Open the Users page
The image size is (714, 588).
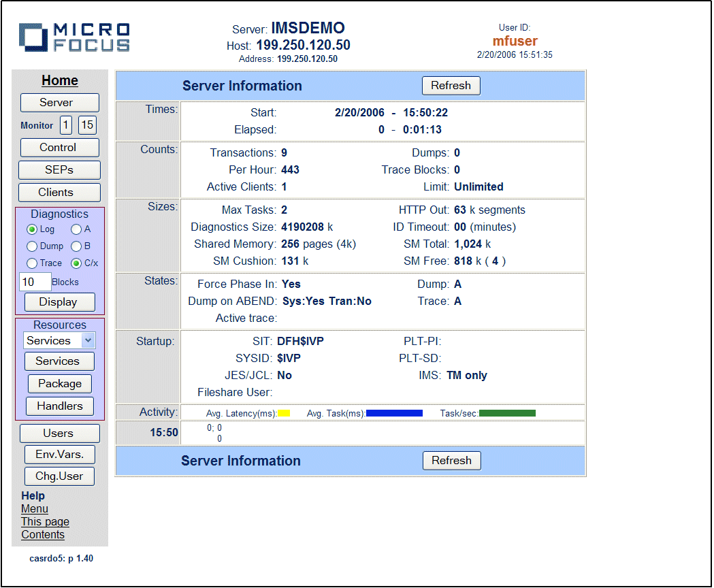click(x=59, y=433)
